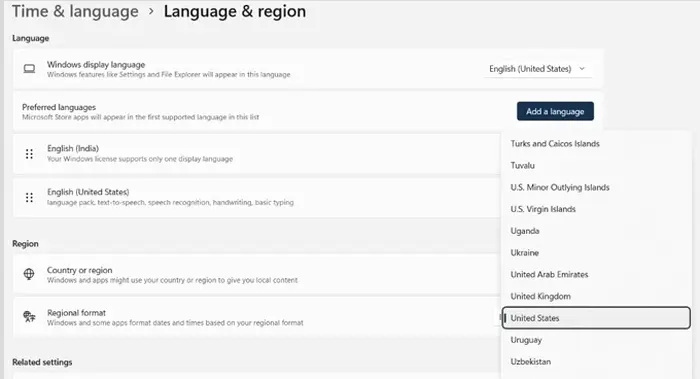Viewport: 700px width, 379px height.
Task: Click the globe icon for Country or region
Action: tap(29, 274)
